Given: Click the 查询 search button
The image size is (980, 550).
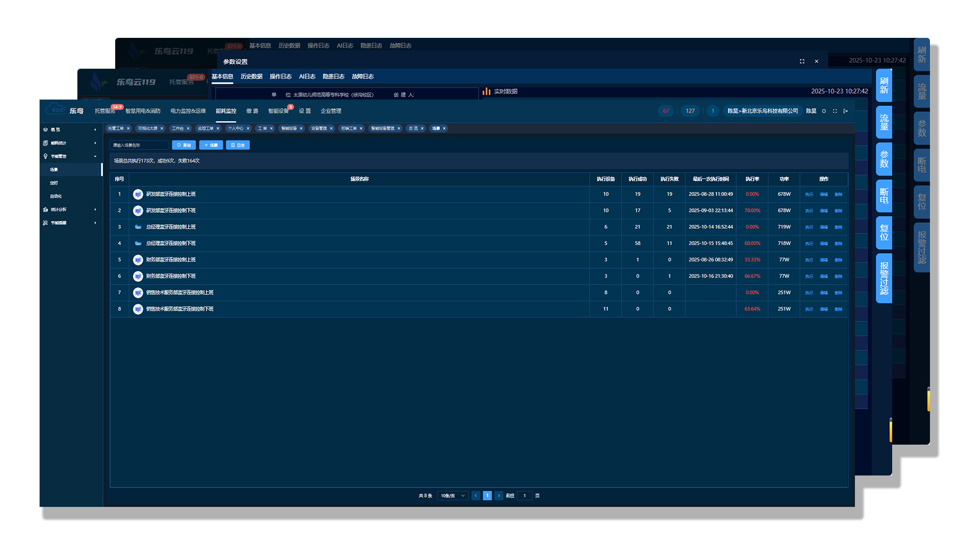Looking at the screenshot, I should pos(184,146).
